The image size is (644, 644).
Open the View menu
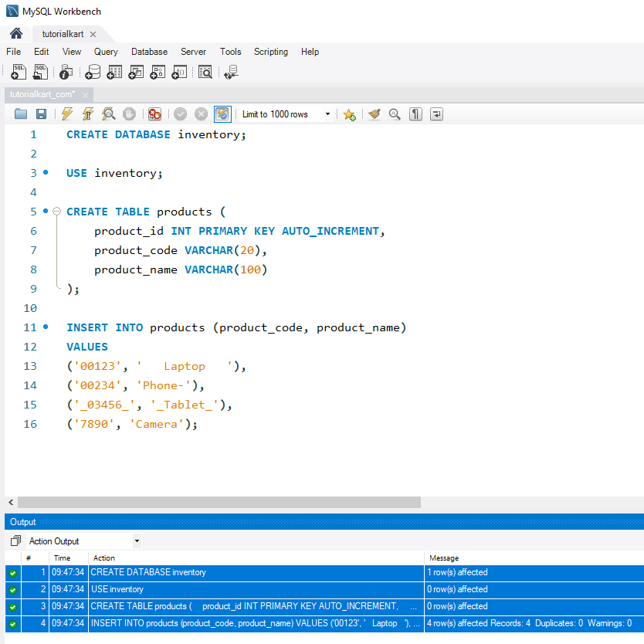point(72,52)
